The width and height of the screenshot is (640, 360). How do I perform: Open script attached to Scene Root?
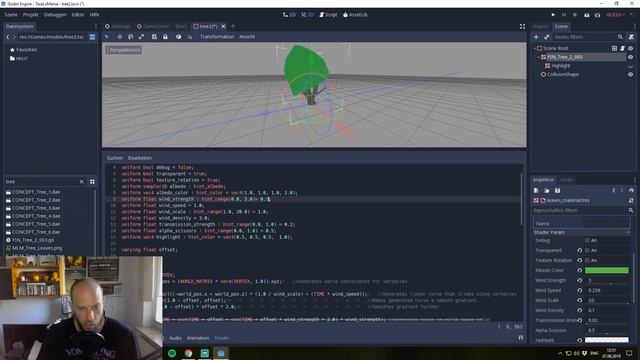click(x=622, y=48)
